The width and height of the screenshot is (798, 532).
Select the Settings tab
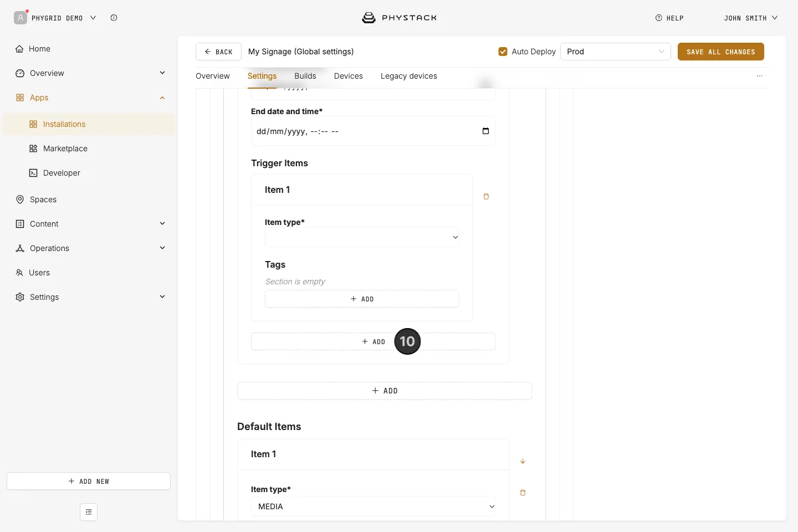pyautogui.click(x=262, y=76)
